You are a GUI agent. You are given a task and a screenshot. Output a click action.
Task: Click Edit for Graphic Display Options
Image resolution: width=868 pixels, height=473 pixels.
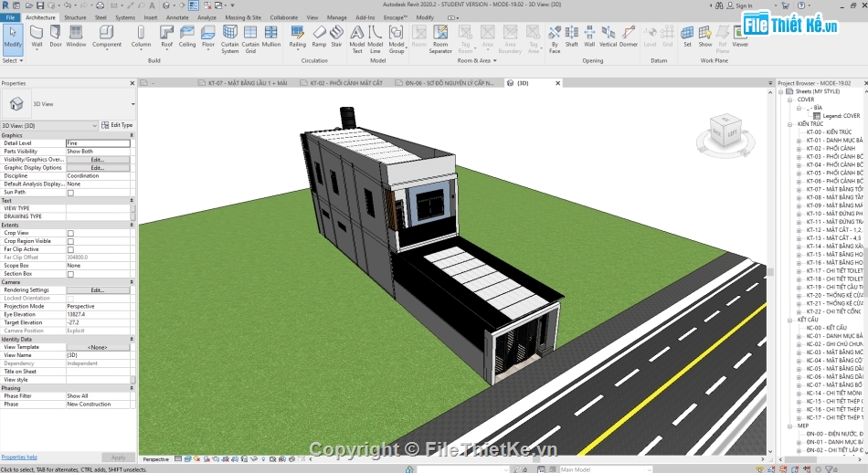point(98,168)
